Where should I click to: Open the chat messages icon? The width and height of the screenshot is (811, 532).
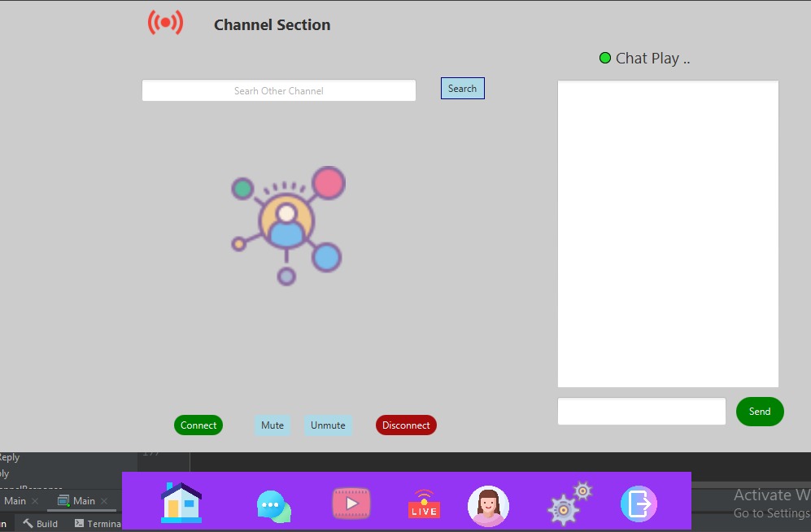273,504
